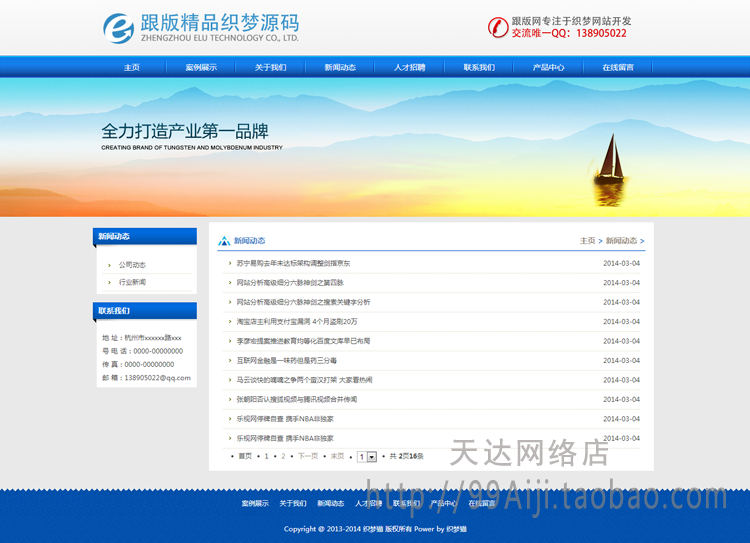Screen dimensions: 750x543
Task: Click footer link 产品中心
Action: (444, 503)
